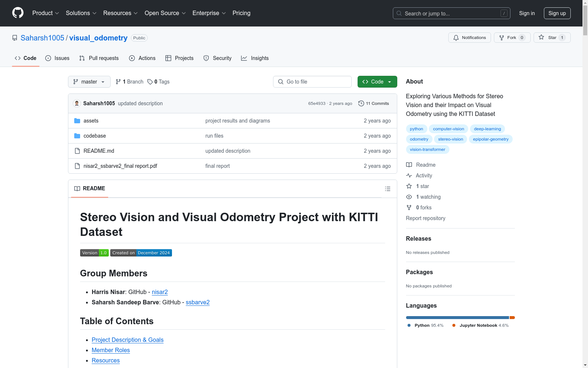The height and width of the screenshot is (368, 588).
Task: Click the eye icon beside 1 watching
Action: pyautogui.click(x=409, y=197)
